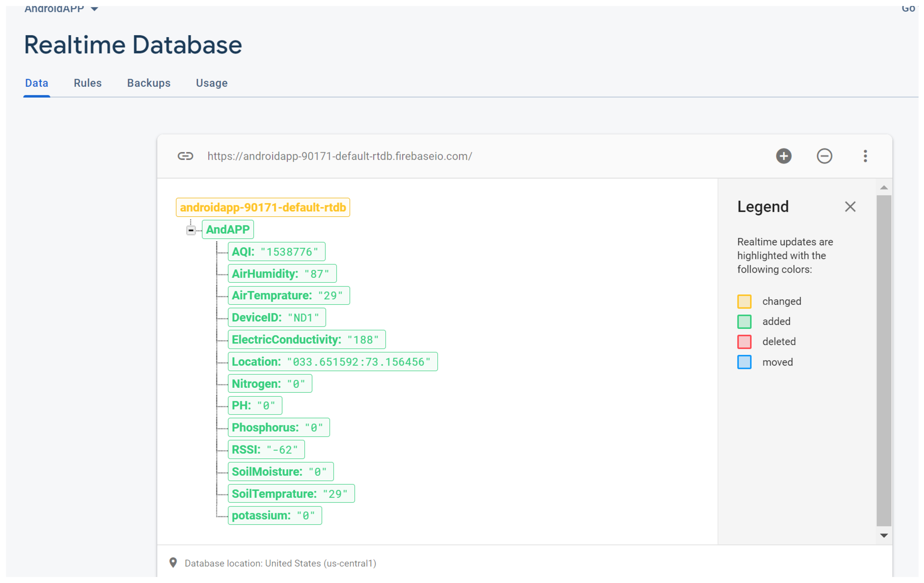924x583 pixels.
Task: Select the Location value entry
Action: [x=332, y=362]
